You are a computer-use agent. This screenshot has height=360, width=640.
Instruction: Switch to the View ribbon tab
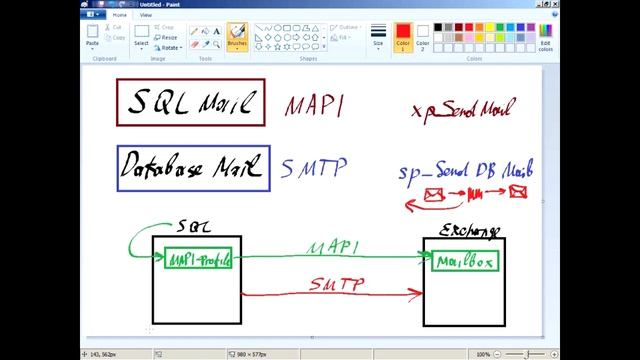click(x=146, y=15)
